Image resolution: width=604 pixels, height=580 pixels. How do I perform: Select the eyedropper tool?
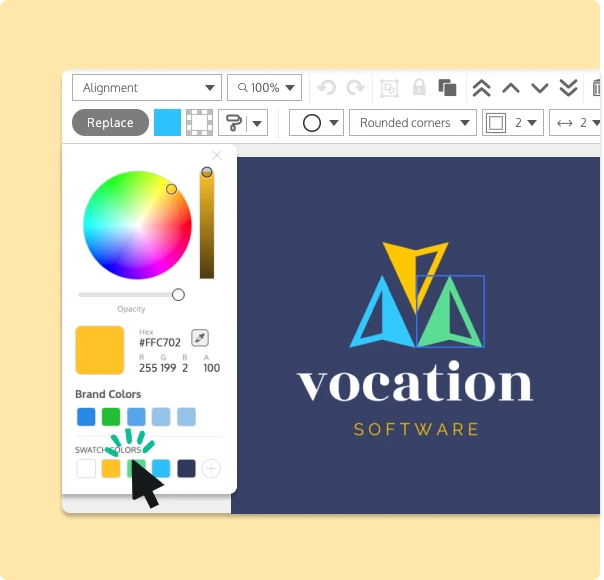coord(200,338)
